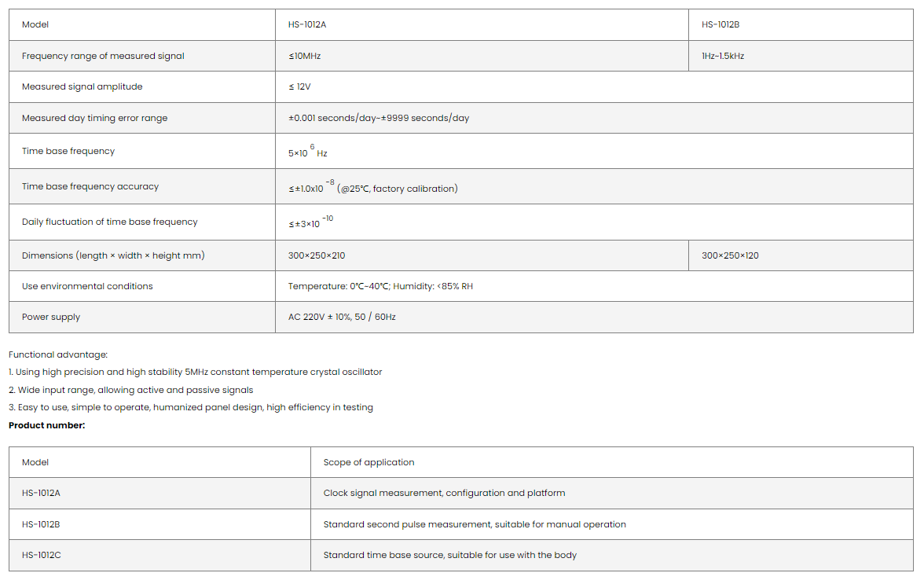The height and width of the screenshot is (584, 924).
Task: Click the 'Measured day timing error range' label
Action: 94,118
